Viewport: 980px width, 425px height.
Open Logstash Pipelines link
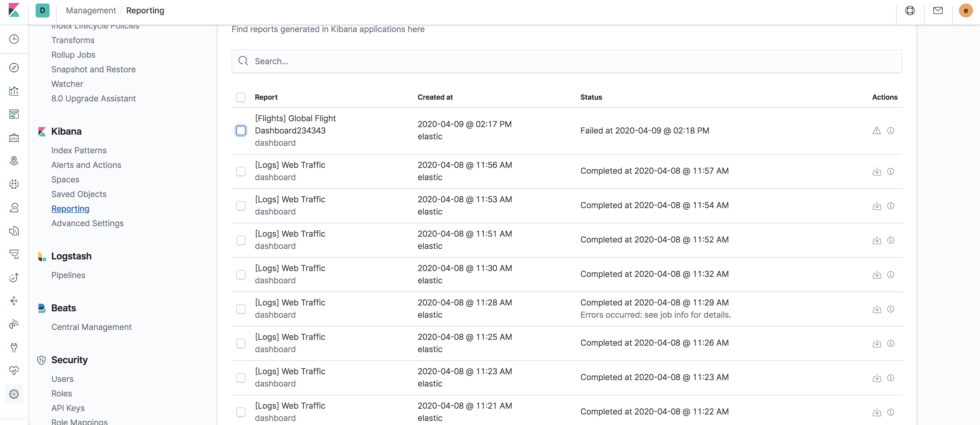pos(69,275)
